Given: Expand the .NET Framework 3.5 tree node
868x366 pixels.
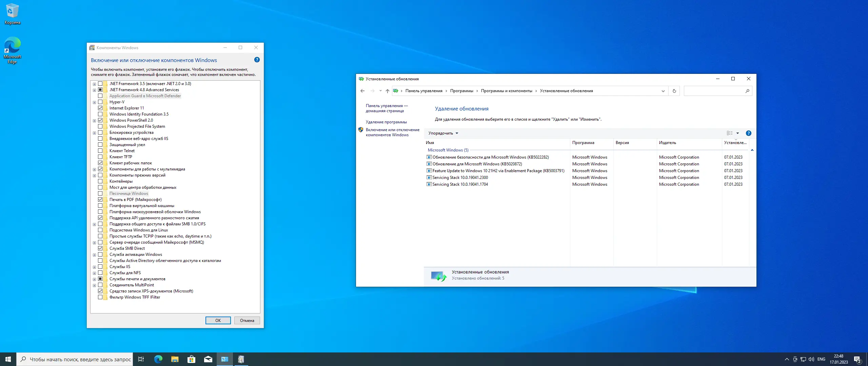Looking at the screenshot, I should tap(95, 84).
